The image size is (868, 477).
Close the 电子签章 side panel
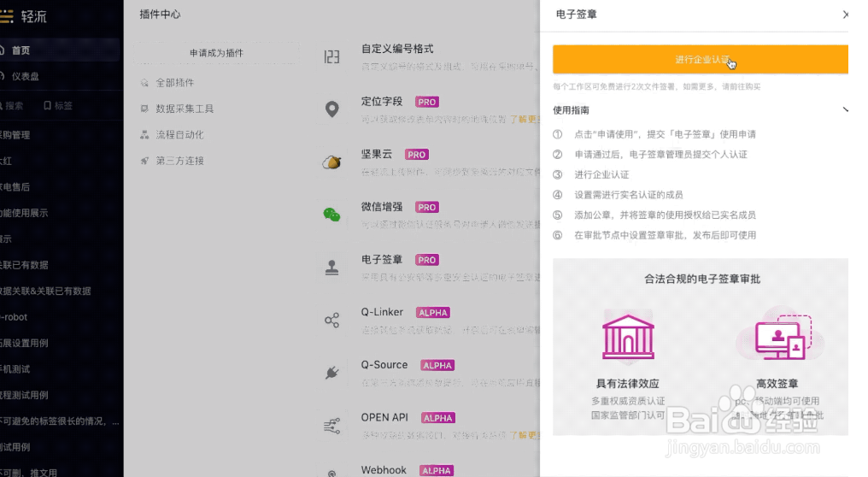(845, 15)
